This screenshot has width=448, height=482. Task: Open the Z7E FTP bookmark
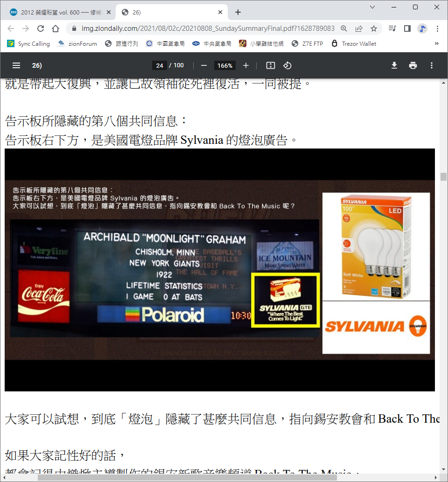(x=308, y=43)
